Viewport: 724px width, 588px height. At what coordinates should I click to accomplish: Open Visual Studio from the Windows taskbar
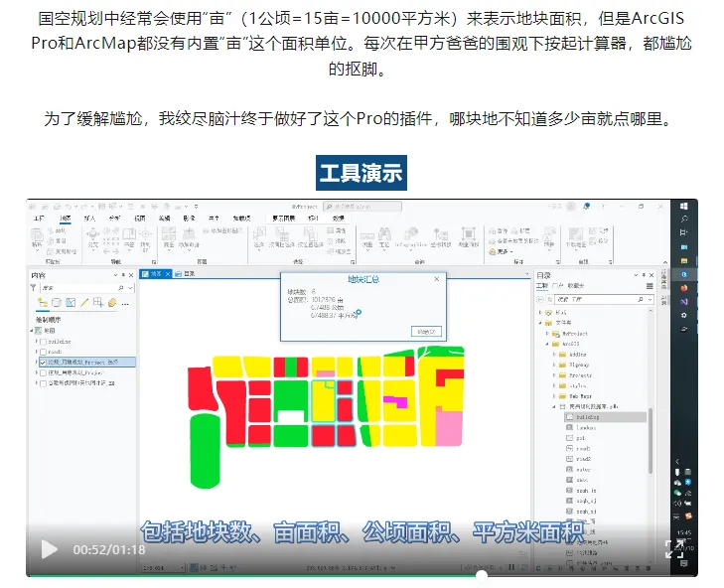click(x=684, y=302)
